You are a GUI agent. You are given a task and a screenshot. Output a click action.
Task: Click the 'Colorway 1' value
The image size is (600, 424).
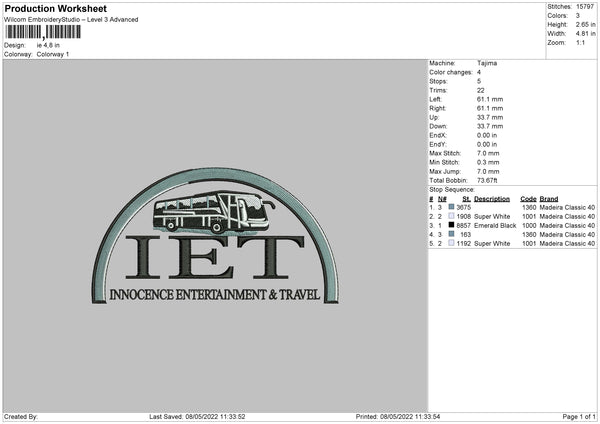pos(53,54)
